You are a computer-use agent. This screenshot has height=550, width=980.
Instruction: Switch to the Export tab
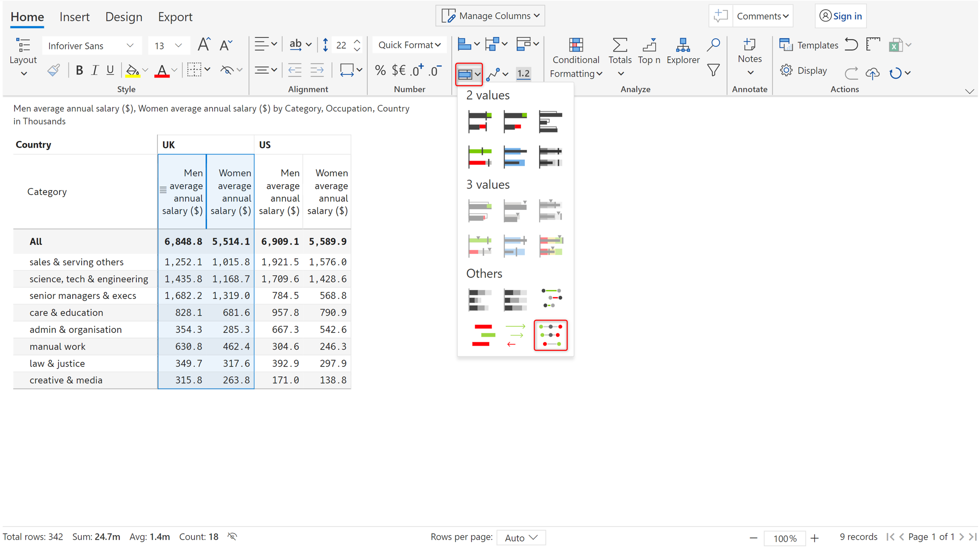pyautogui.click(x=175, y=17)
